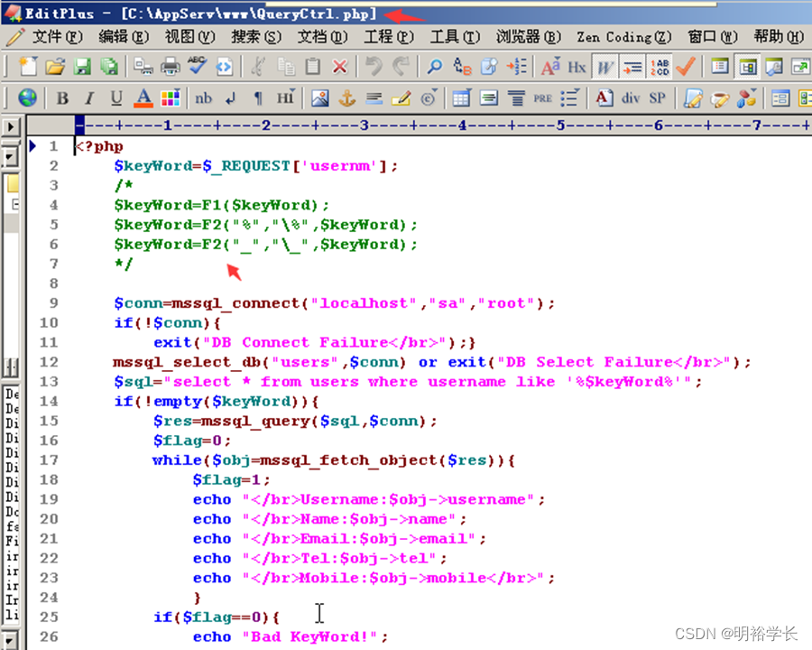This screenshot has width=812, height=650.
Task: Open the Zen Coding(Z) menu
Action: pos(624,37)
